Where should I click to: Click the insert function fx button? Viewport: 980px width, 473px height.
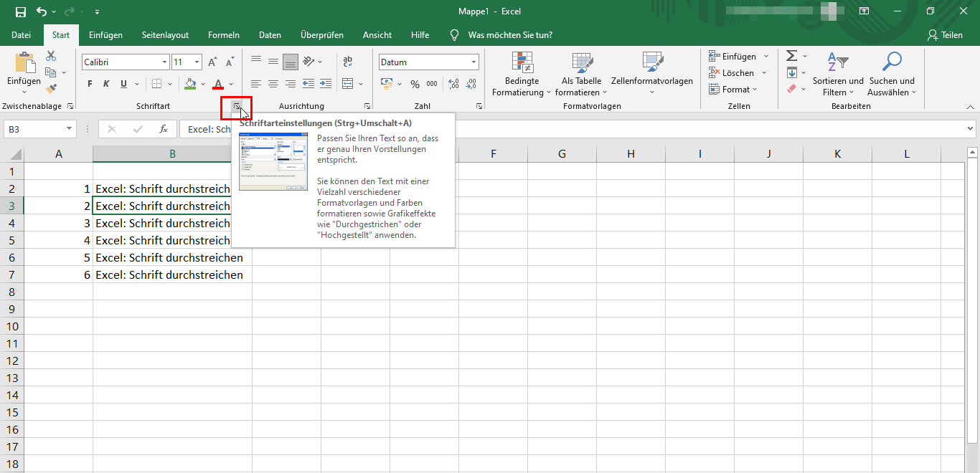pos(164,129)
